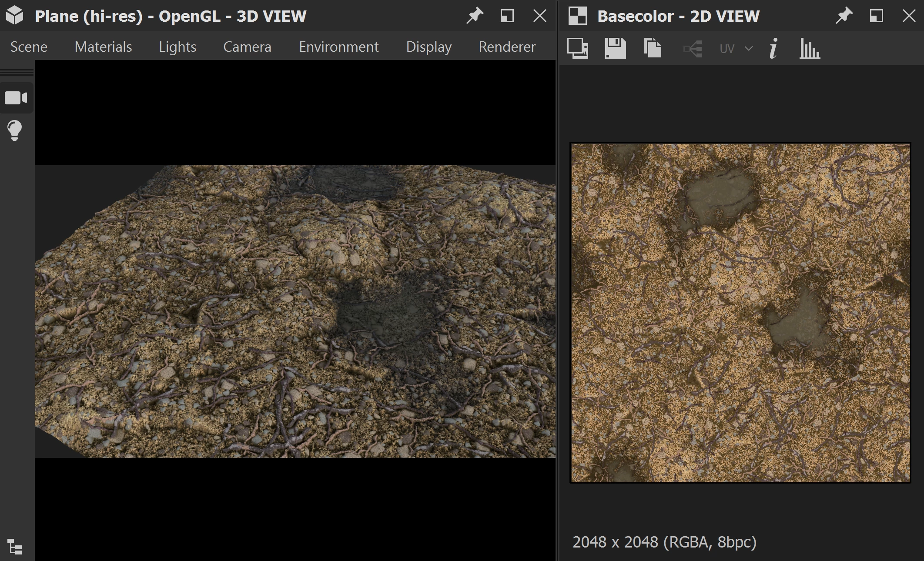Image resolution: width=924 pixels, height=561 pixels.
Task: Pin the 3D VIEW panel
Action: coord(474,16)
